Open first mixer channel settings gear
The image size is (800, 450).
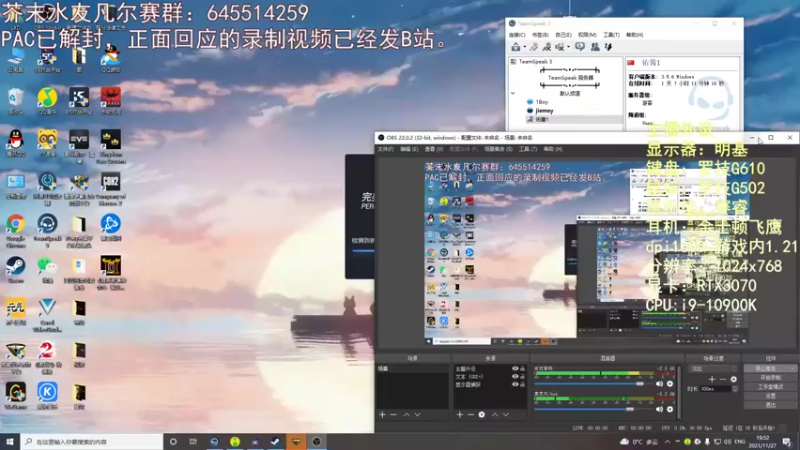click(670, 384)
